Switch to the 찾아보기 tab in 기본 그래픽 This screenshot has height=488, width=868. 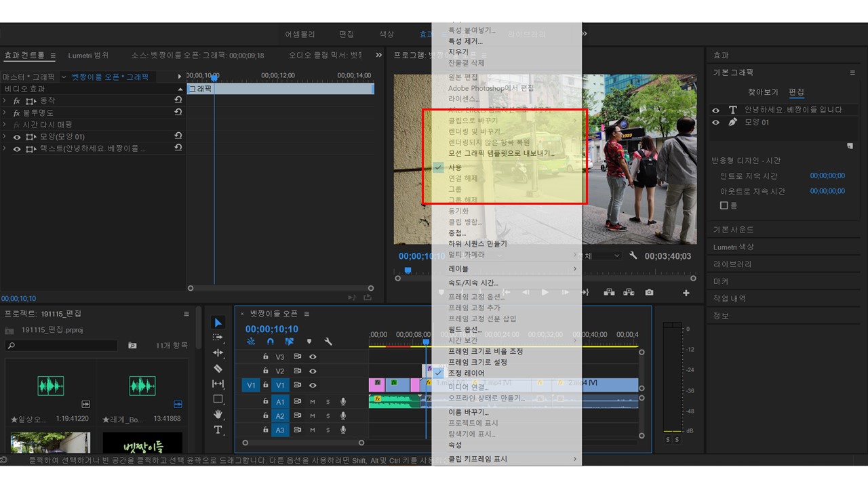tap(763, 92)
